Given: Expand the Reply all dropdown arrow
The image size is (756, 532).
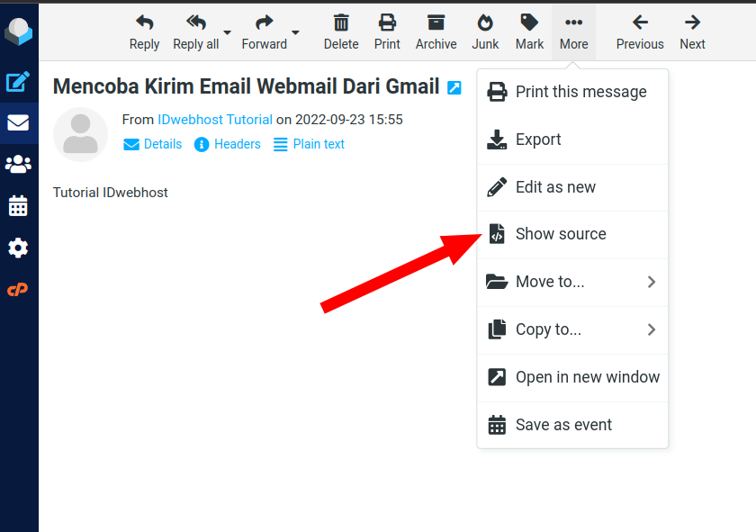Looking at the screenshot, I should (x=228, y=32).
